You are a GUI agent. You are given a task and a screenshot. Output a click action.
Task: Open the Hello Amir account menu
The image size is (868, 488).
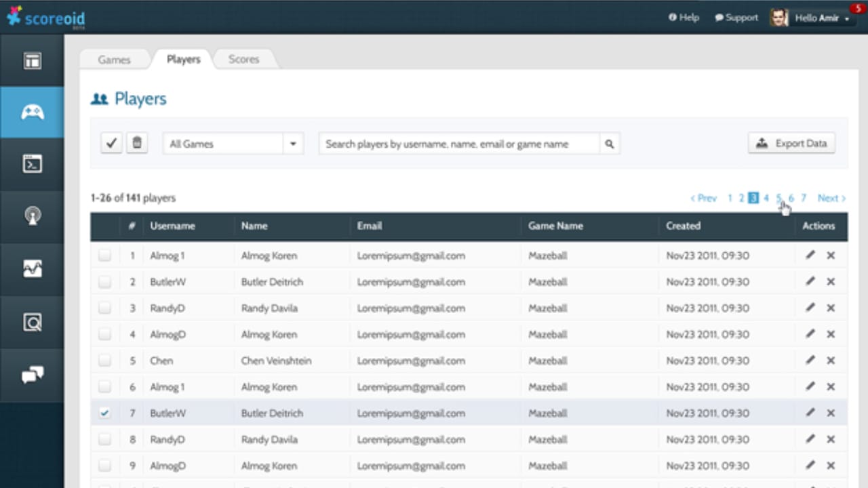(823, 18)
